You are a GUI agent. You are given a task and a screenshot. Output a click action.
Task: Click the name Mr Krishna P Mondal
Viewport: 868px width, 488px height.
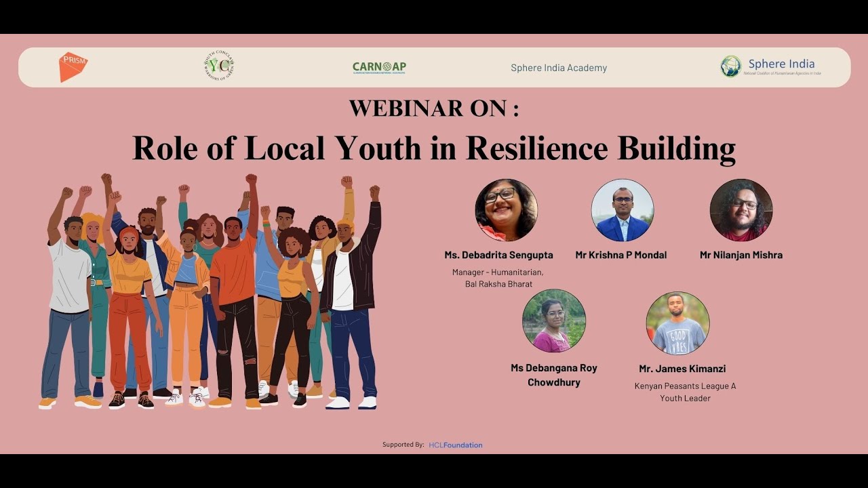pyautogui.click(x=621, y=256)
